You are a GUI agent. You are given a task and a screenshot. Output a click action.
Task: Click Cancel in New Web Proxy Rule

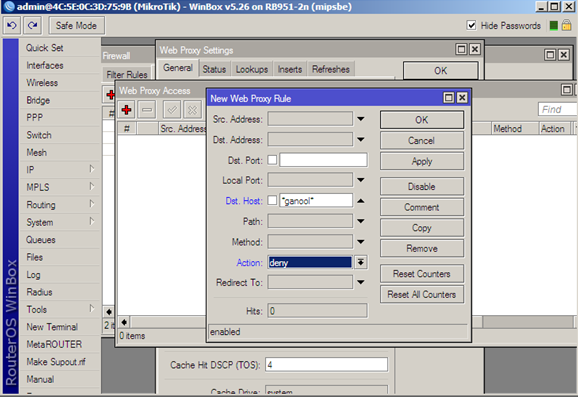point(422,140)
